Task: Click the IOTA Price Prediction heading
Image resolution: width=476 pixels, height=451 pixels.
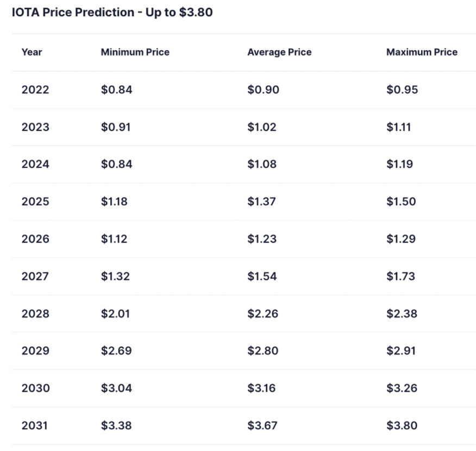Action: [x=112, y=12]
